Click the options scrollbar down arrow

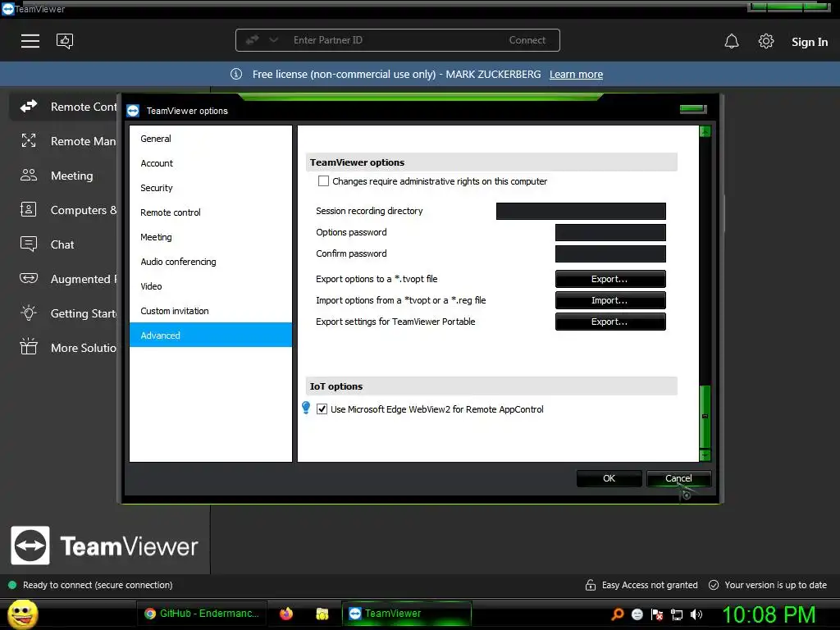pyautogui.click(x=705, y=455)
